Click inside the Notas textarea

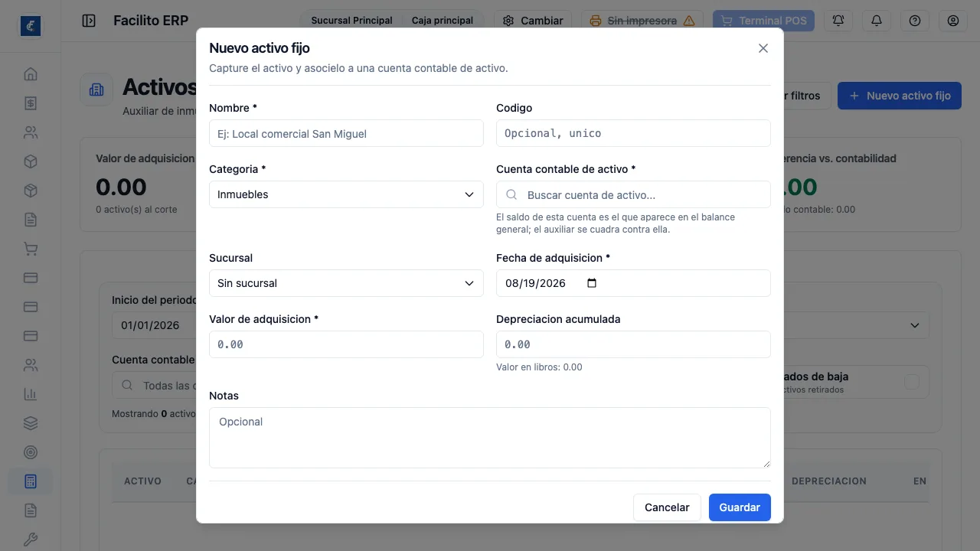tap(490, 438)
